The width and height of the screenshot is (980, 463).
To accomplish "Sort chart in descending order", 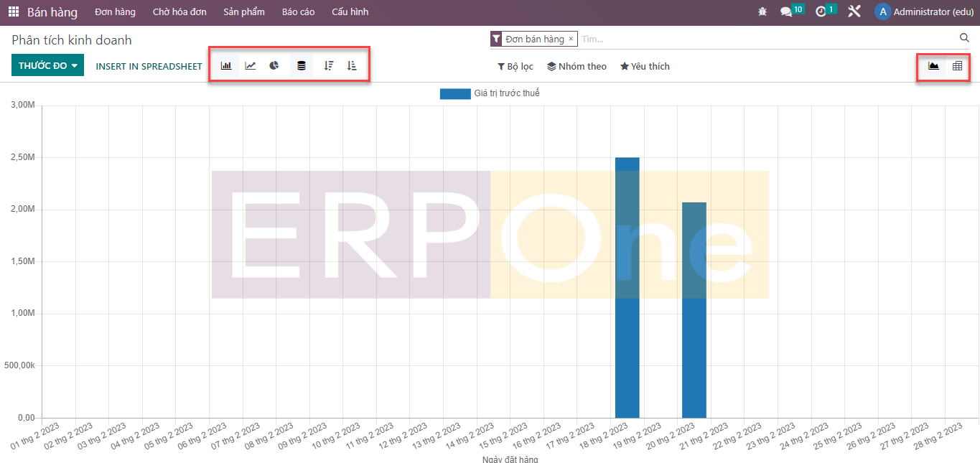I will tap(328, 65).
